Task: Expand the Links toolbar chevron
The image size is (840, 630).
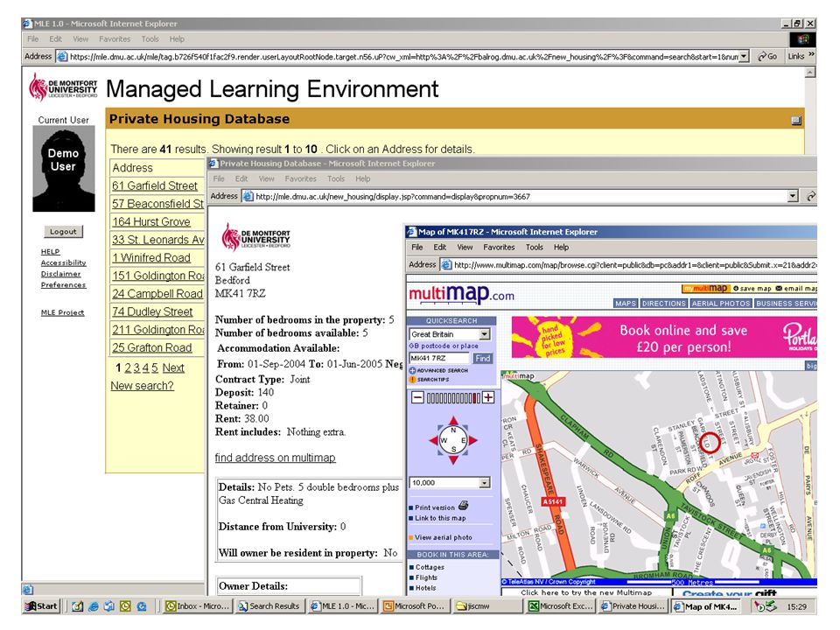Action: 811,54
